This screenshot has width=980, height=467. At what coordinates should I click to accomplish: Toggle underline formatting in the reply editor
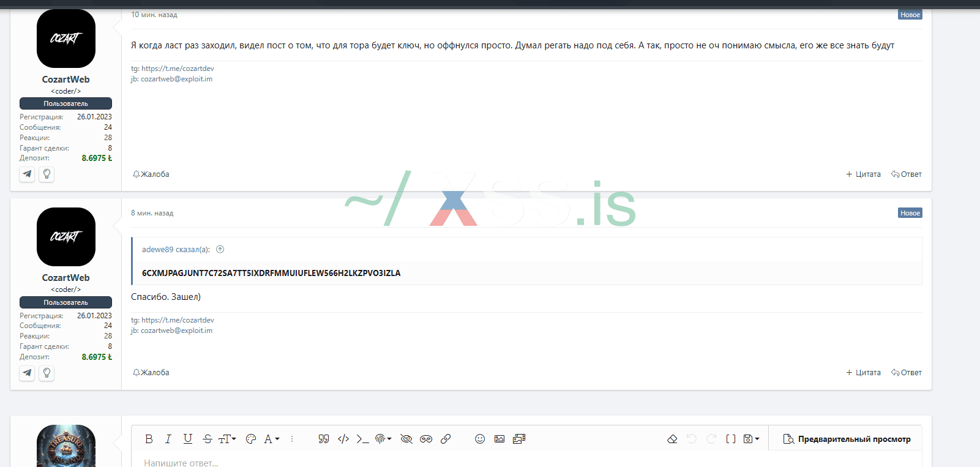pyautogui.click(x=188, y=439)
